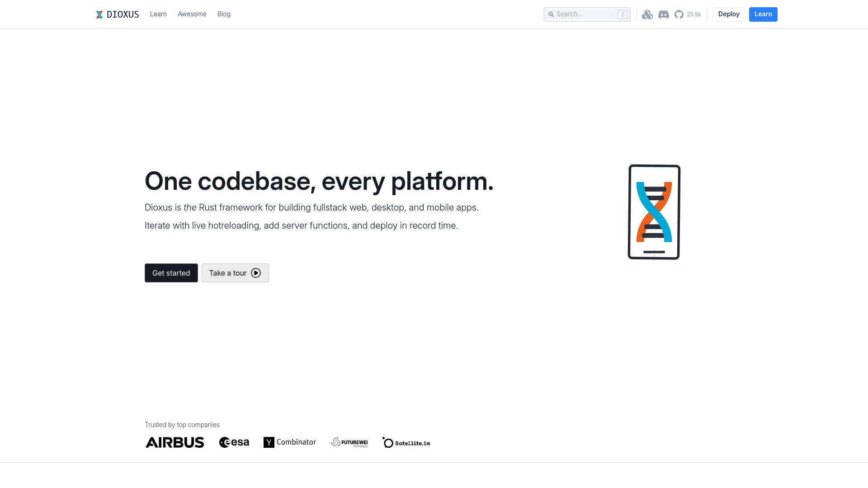The image size is (868, 488).
Task: Click the Dioxus DNA logo icon
Action: pyautogui.click(x=99, y=14)
